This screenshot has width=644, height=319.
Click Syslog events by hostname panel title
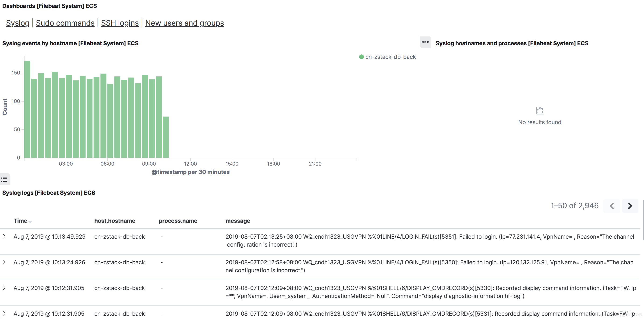point(70,43)
